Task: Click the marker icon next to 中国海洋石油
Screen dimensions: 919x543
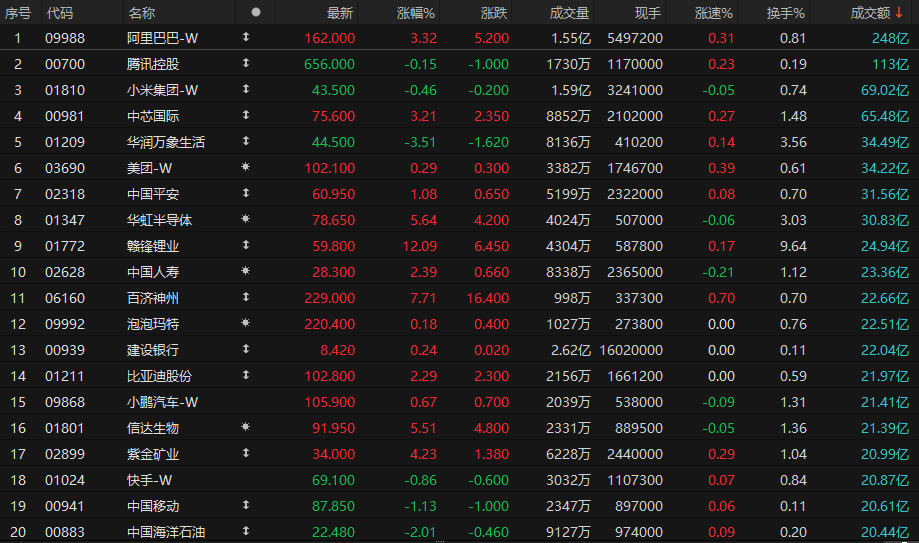Action: tap(246, 530)
